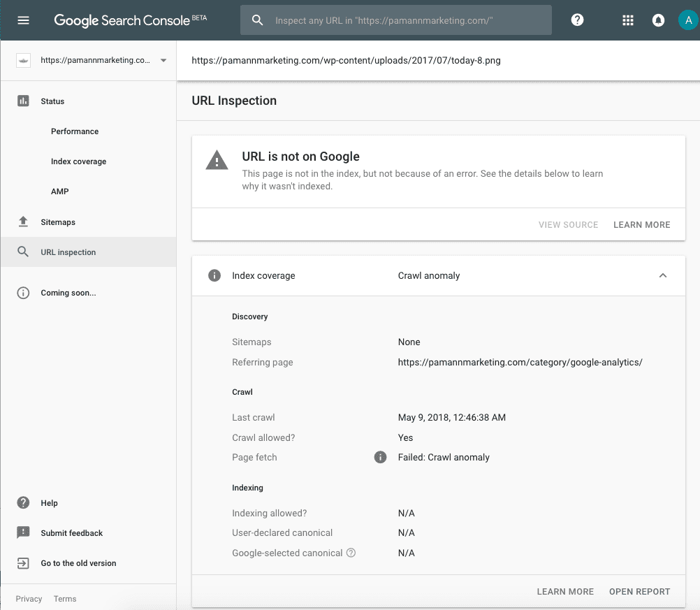Open the AMP report in sidebar
The width and height of the screenshot is (700, 610).
pos(60,191)
